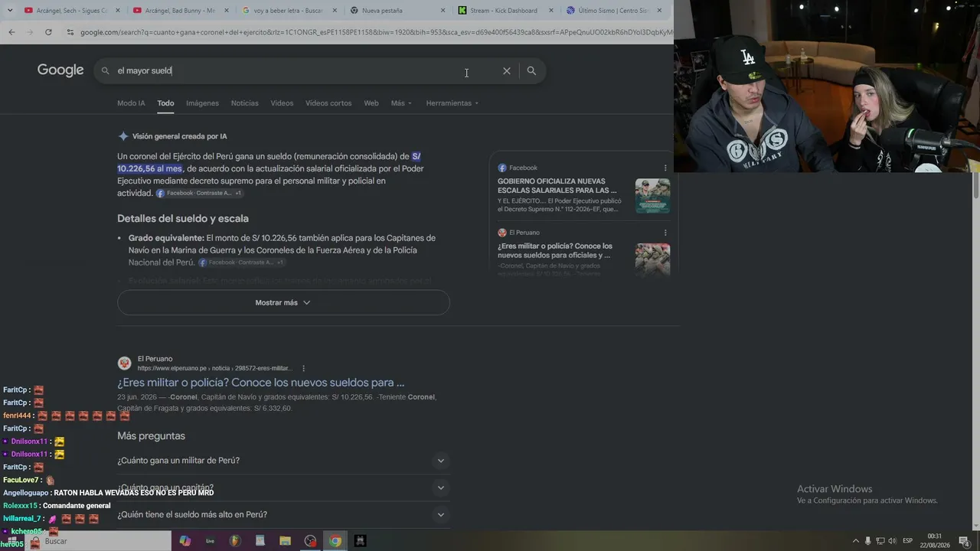Expand '¿Quién tiene el sueldo más alto en Perú?'
980x551 pixels.
(x=283, y=514)
